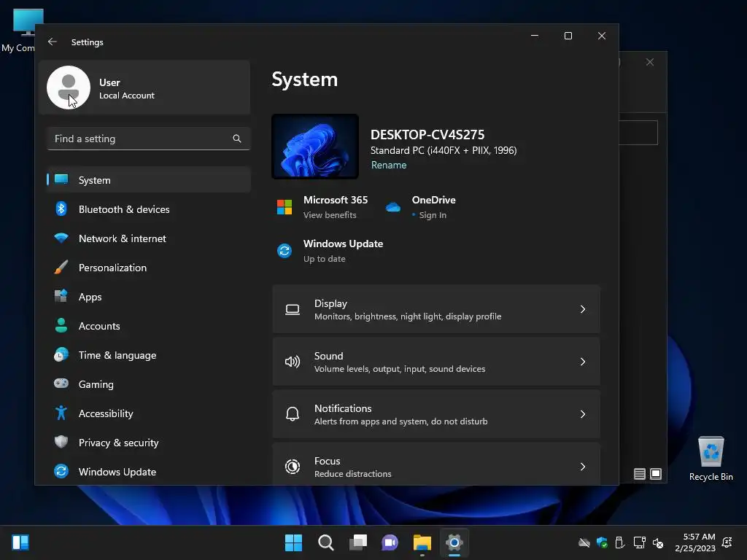
Task: Click the Bluetooth icon in the sidebar
Action: click(61, 209)
